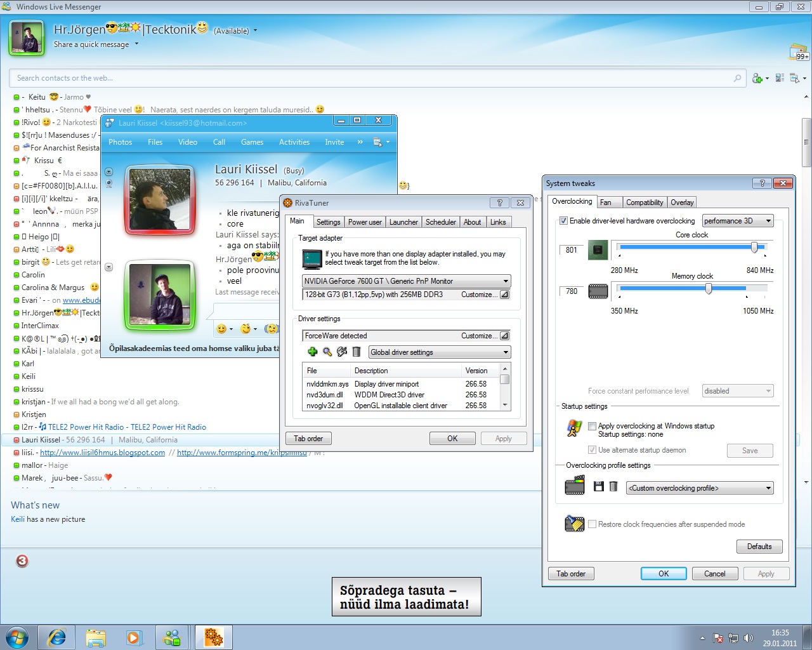Delete overclocking profile with trash icon
Viewport: 812px width, 650px height.
click(613, 486)
